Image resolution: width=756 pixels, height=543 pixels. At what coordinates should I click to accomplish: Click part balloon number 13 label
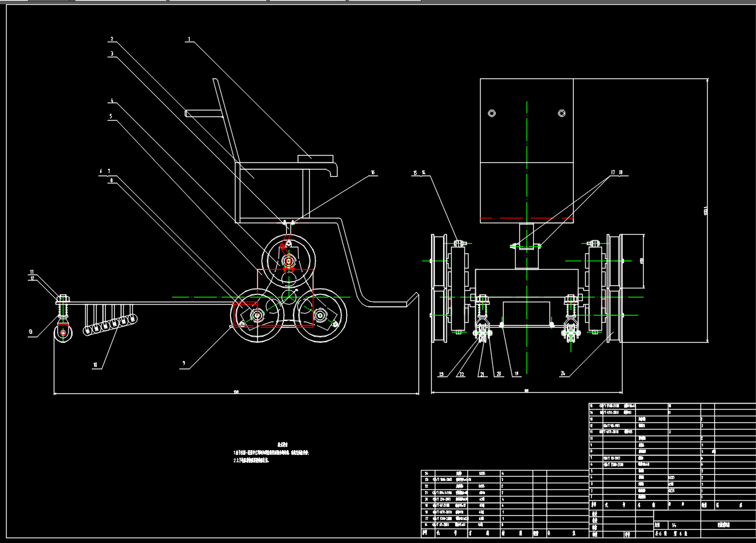(x=31, y=332)
